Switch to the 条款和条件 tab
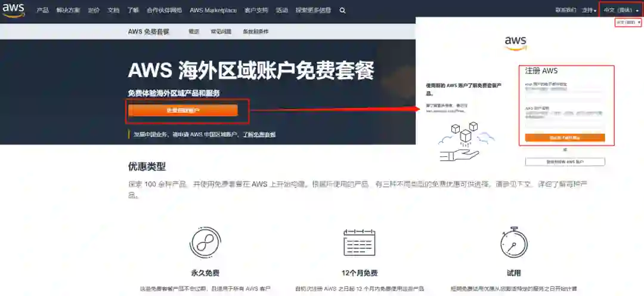Image resolution: width=644 pixels, height=296 pixels. (255, 32)
